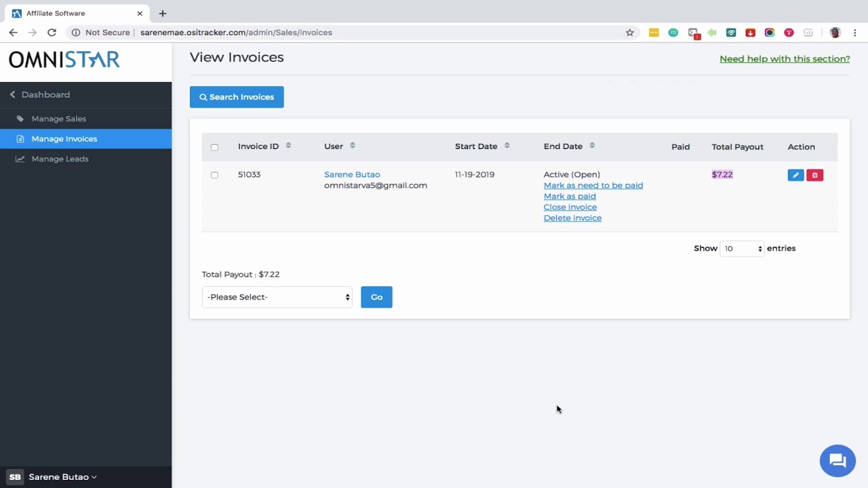Click the Omnistar logo

tap(64, 60)
